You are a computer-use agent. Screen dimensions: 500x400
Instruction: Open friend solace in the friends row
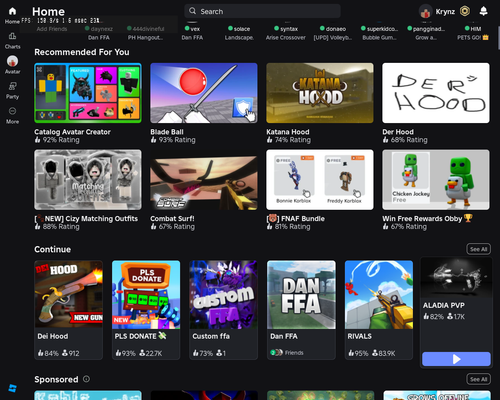[239, 33]
